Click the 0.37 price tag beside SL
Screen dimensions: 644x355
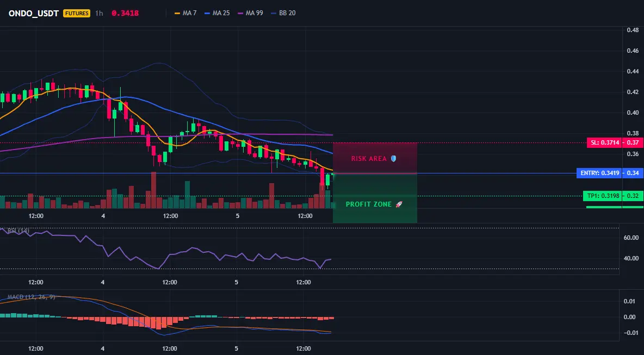click(633, 143)
